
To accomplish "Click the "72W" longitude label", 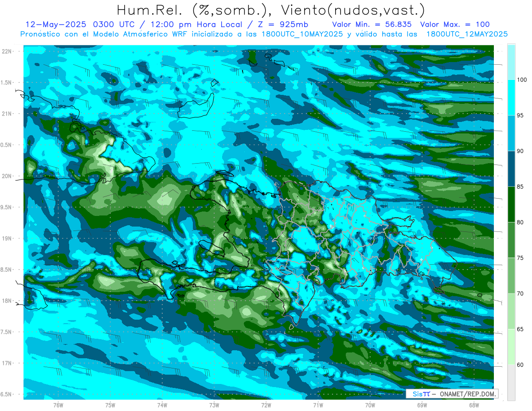I will pyautogui.click(x=266, y=405).
